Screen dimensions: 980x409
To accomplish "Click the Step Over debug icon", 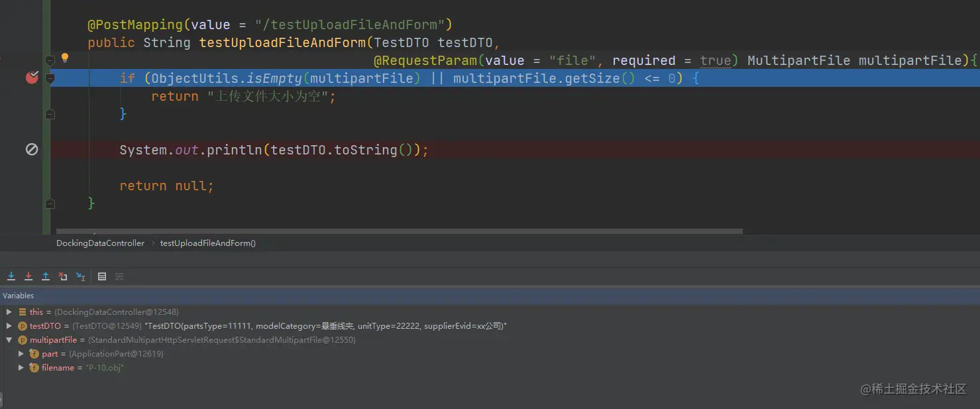I will pos(11,276).
